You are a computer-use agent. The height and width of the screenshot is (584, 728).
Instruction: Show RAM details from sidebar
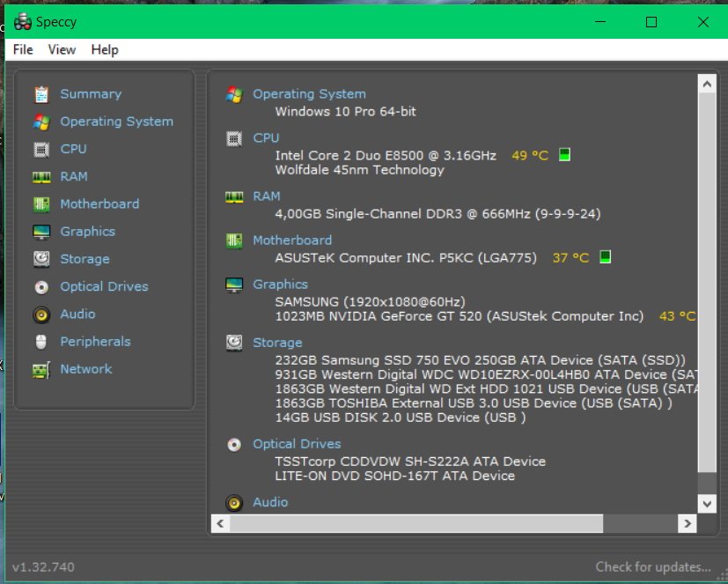[74, 176]
